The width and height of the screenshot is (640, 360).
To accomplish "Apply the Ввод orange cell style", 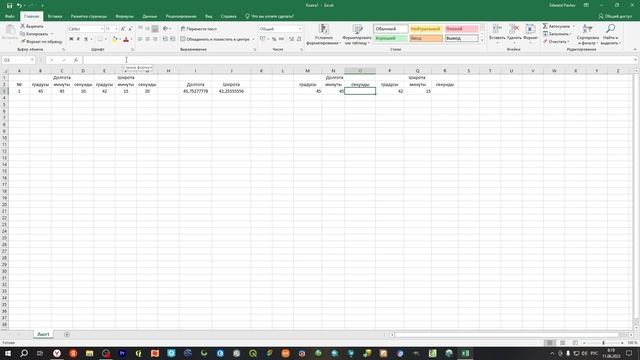I will click(426, 38).
